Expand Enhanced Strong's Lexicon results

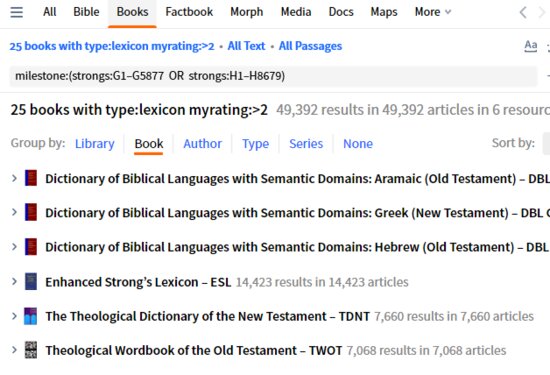14,281
